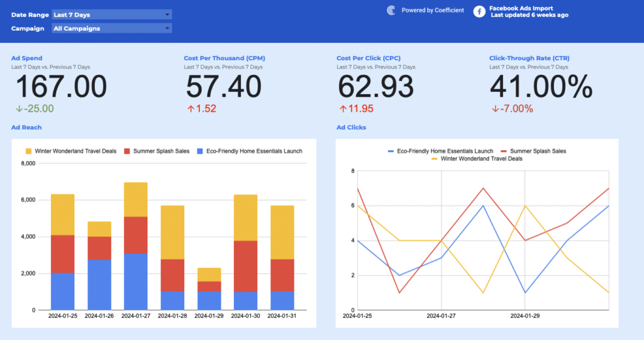
Task: Open the Campaign dropdown
Action: [x=112, y=28]
